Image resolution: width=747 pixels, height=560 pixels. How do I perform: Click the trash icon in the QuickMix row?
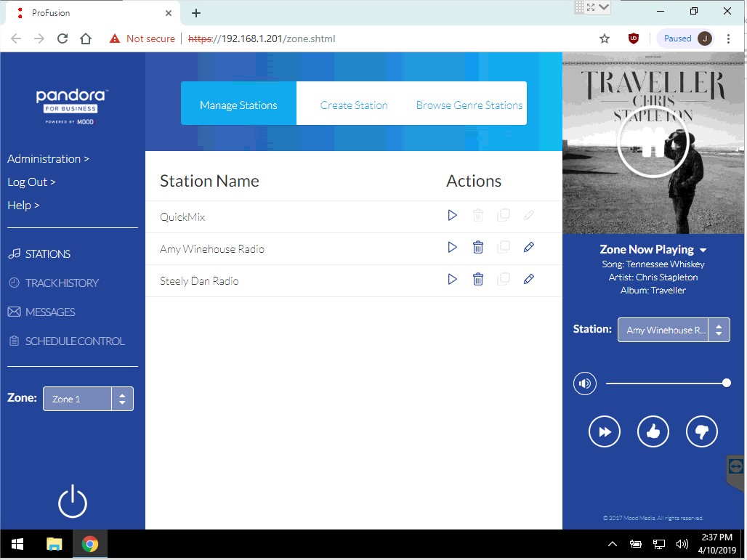478,216
